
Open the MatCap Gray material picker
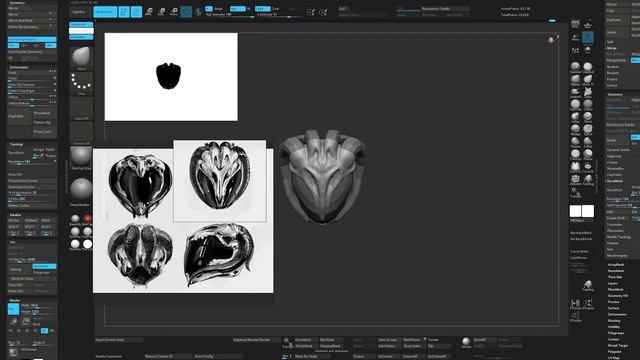[81, 158]
